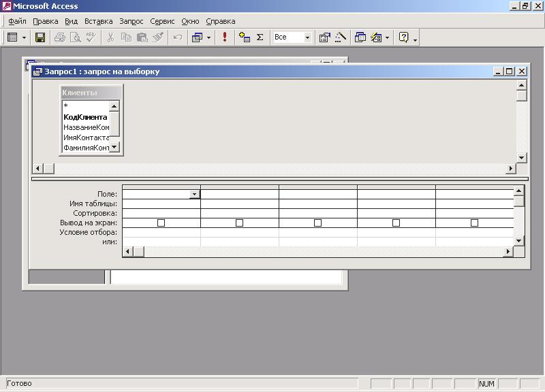
Task: Launch the Build expression wand icon
Action: [x=341, y=37]
